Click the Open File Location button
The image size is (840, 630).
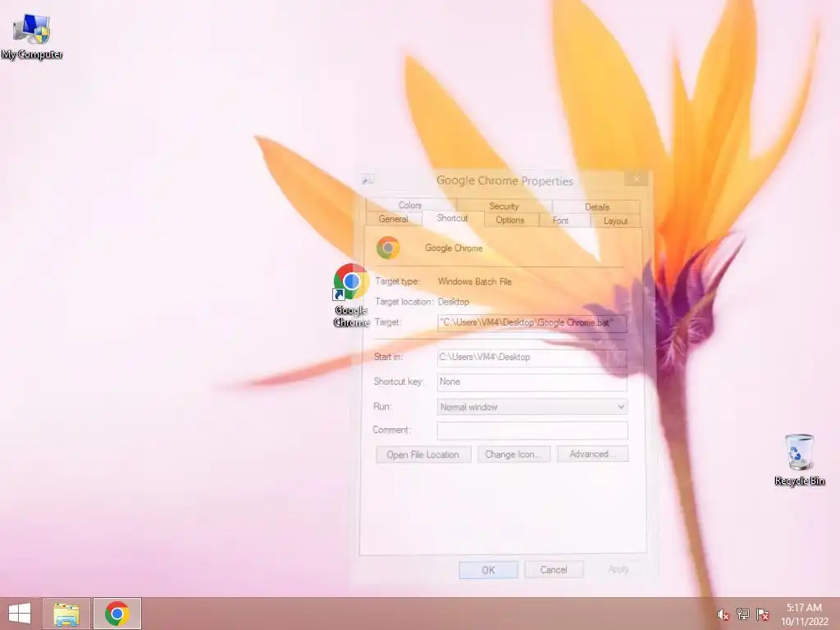[x=423, y=454]
